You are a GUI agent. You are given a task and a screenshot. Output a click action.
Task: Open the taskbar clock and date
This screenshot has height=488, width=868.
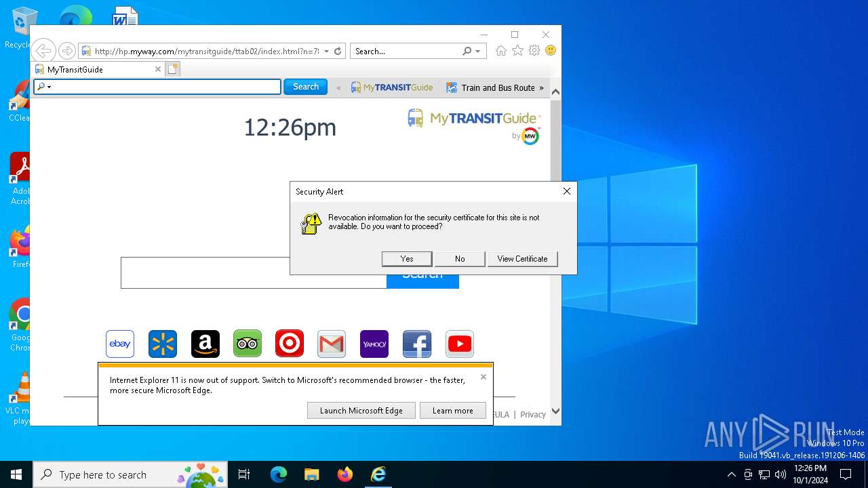tap(810, 474)
